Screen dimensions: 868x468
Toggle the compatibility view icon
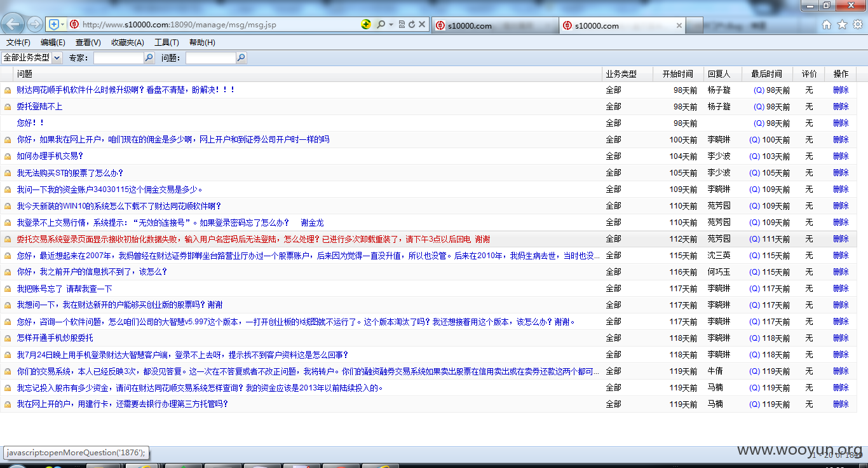pyautogui.click(x=402, y=24)
